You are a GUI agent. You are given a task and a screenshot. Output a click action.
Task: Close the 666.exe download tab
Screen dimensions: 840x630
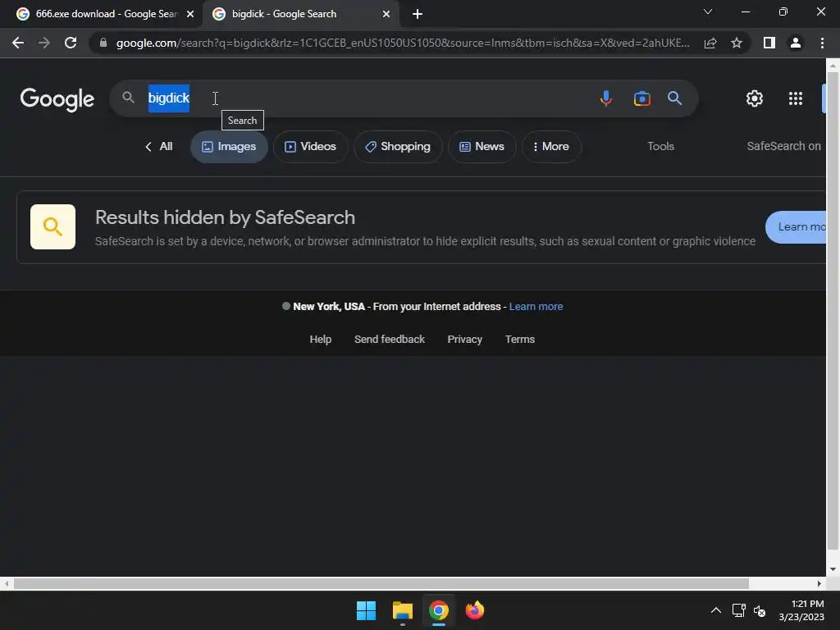(190, 15)
